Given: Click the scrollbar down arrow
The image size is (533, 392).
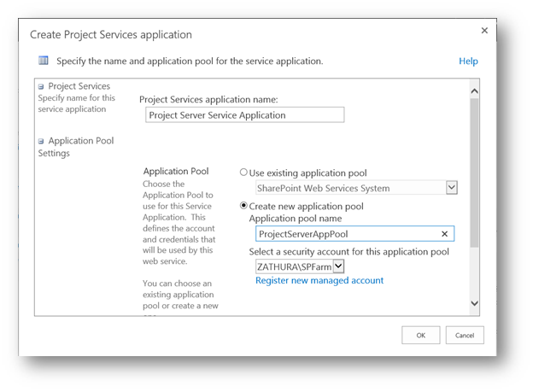Looking at the screenshot, I should tap(475, 303).
